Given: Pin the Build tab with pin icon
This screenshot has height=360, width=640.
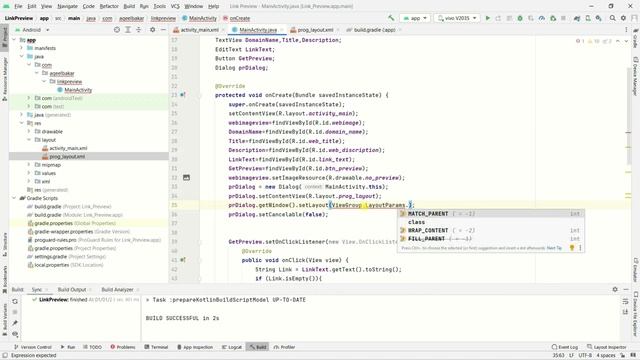Looking at the screenshot, I should [x=15, y=323].
